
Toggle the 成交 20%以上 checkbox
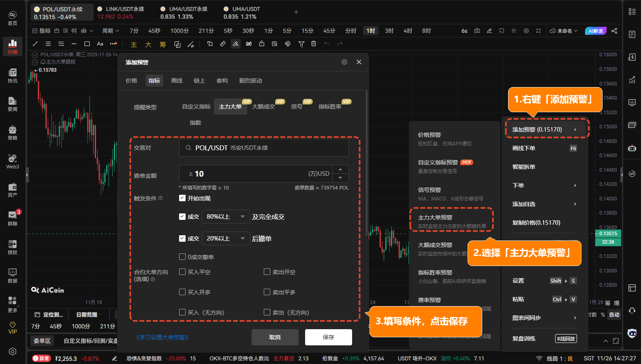click(182, 238)
